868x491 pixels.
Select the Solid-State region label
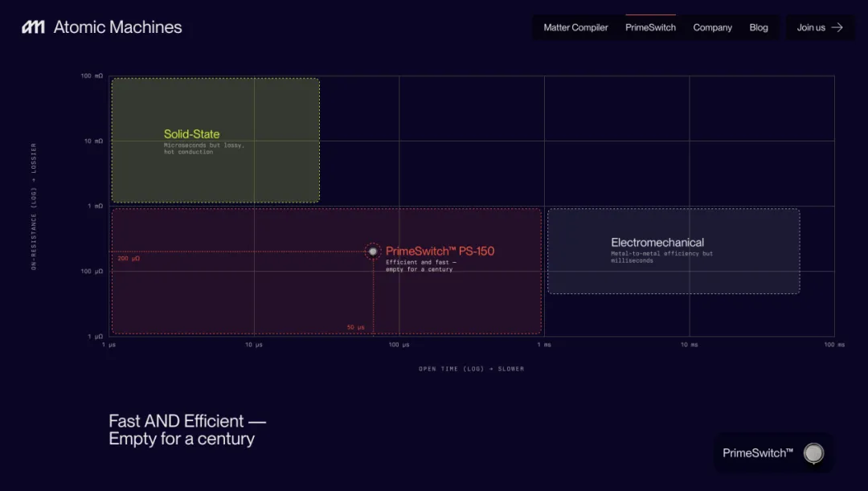(191, 134)
